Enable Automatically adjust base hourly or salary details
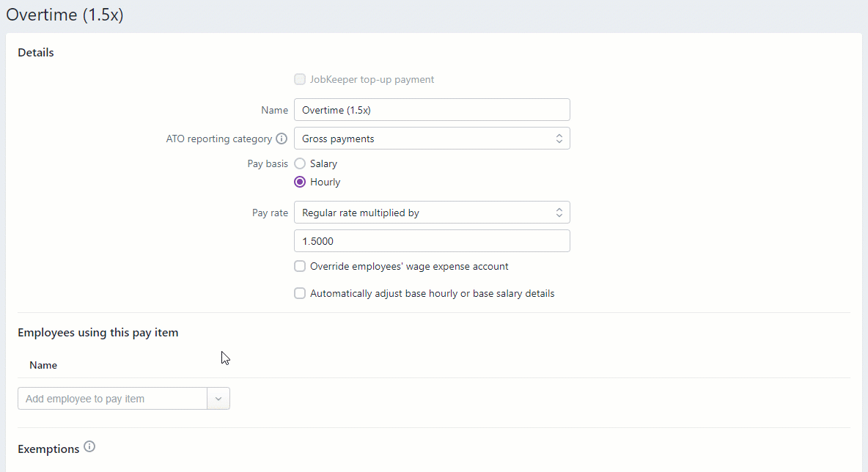Image resolution: width=868 pixels, height=472 pixels. point(300,293)
